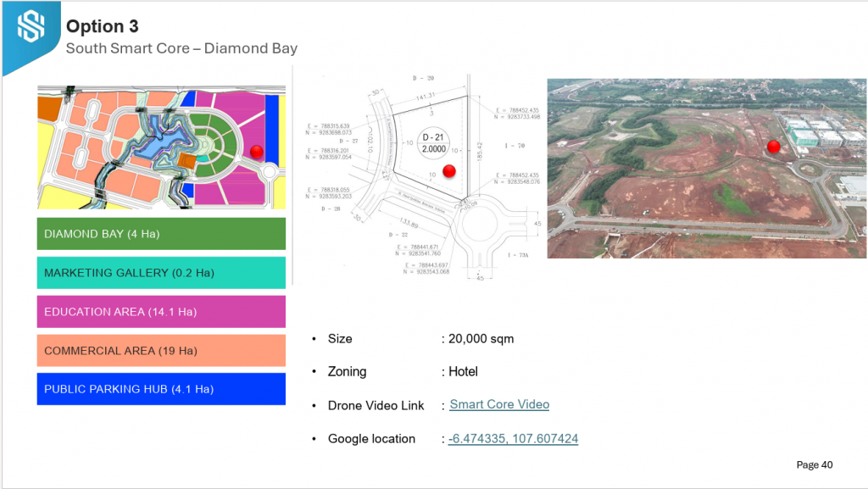Click the "Drone Video Link" label
The image size is (868, 489).
(x=376, y=405)
